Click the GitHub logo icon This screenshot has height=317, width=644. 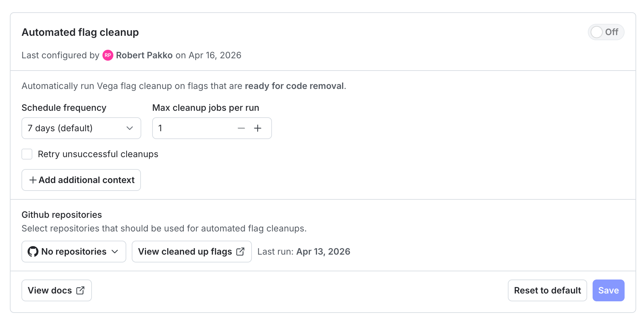tap(32, 252)
